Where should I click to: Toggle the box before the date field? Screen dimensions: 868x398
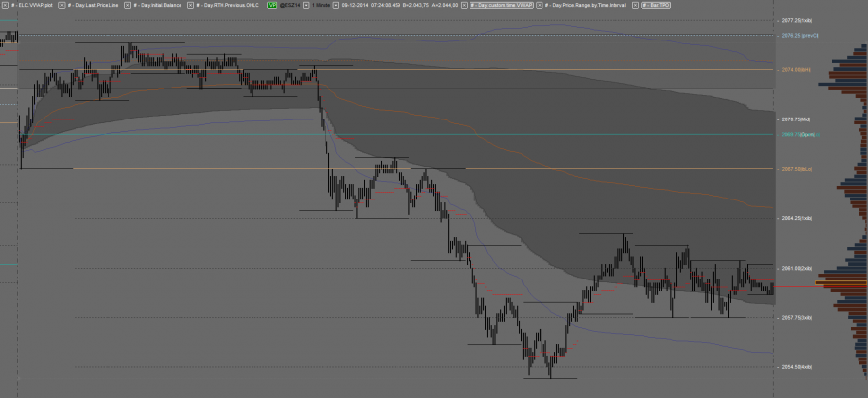[x=336, y=5]
